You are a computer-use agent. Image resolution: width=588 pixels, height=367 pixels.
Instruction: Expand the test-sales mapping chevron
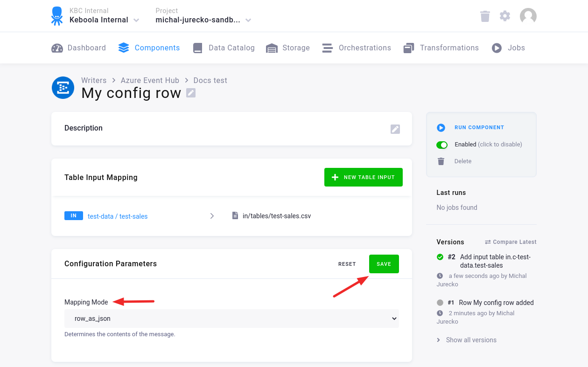212,216
